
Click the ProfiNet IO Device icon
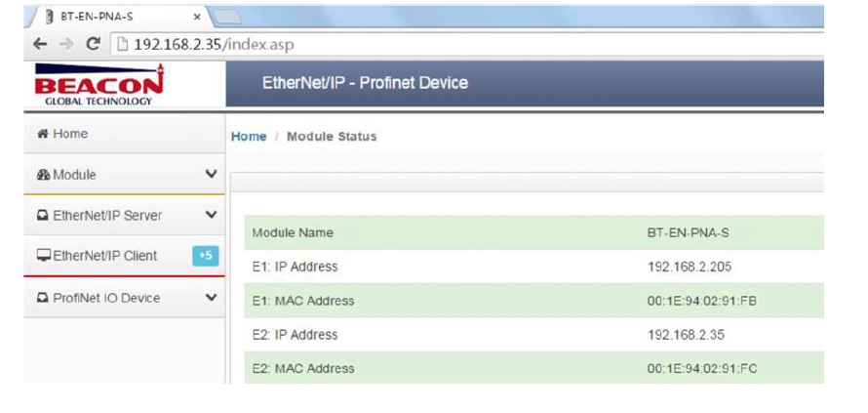click(43, 298)
